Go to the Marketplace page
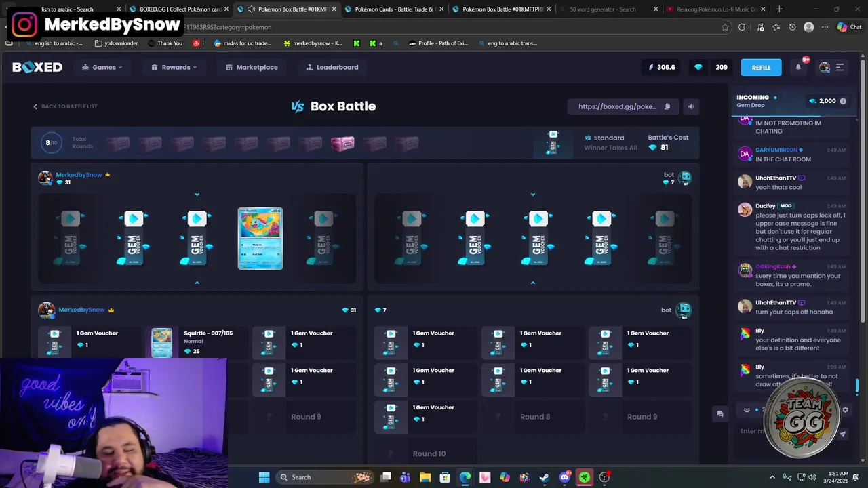Image resolution: width=868 pixels, height=488 pixels. coord(252,67)
